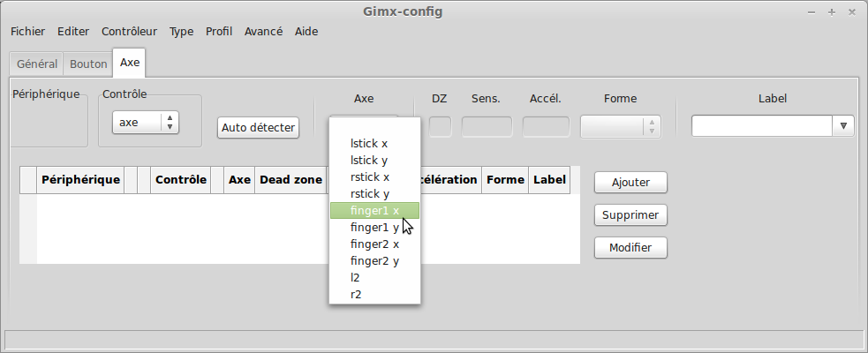868x353 pixels.
Task: Click the Supprimer button
Action: point(630,214)
